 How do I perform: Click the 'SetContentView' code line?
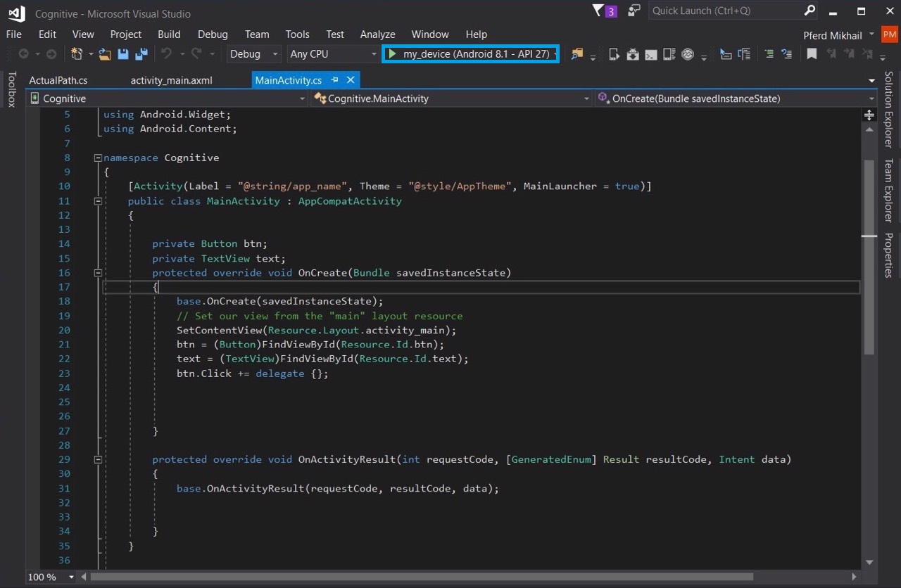tap(316, 330)
